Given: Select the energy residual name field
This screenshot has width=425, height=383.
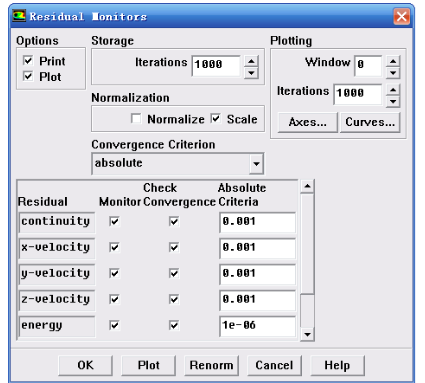Looking at the screenshot, I should click(x=57, y=326).
